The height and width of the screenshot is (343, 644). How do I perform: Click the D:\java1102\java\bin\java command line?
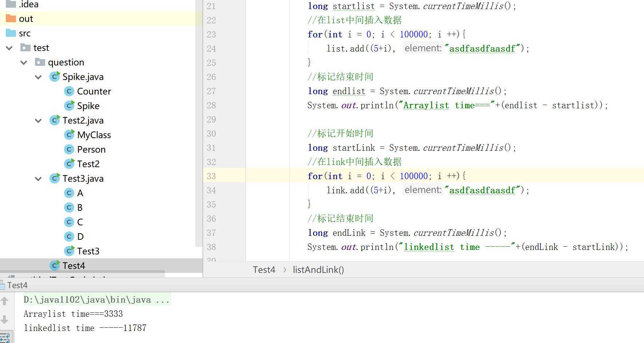click(x=96, y=299)
